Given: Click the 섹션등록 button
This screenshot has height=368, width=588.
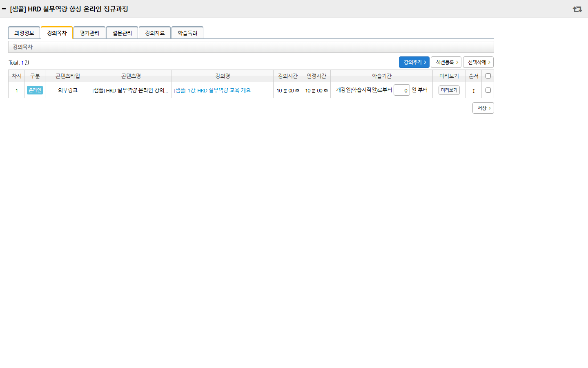Looking at the screenshot, I should [446, 62].
